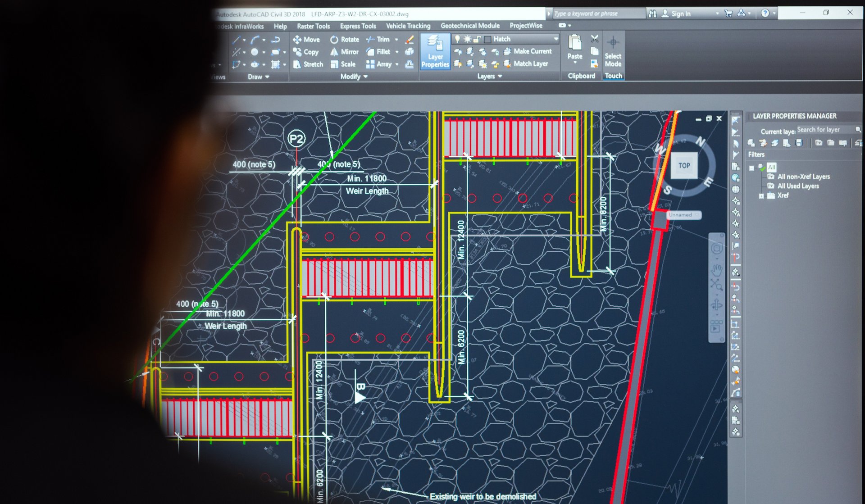Open the Hatch layer dropdown
The height and width of the screenshot is (504, 865).
pyautogui.click(x=555, y=39)
